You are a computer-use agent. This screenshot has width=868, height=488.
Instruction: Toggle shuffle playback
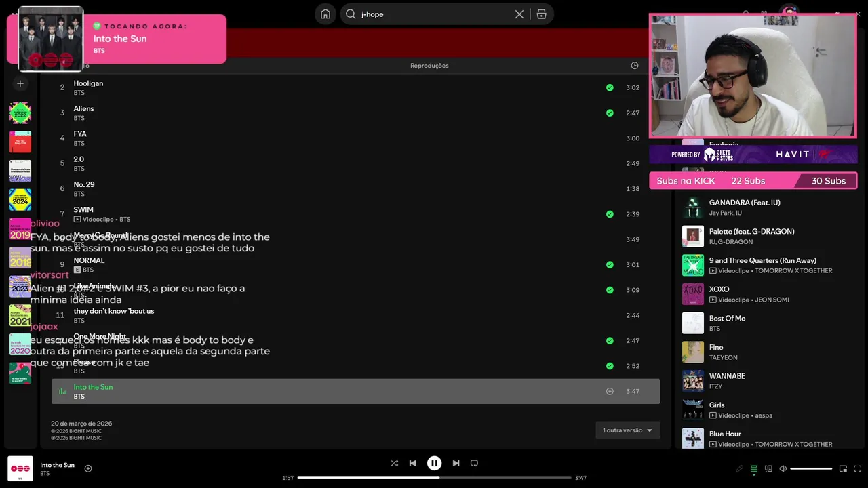point(394,463)
